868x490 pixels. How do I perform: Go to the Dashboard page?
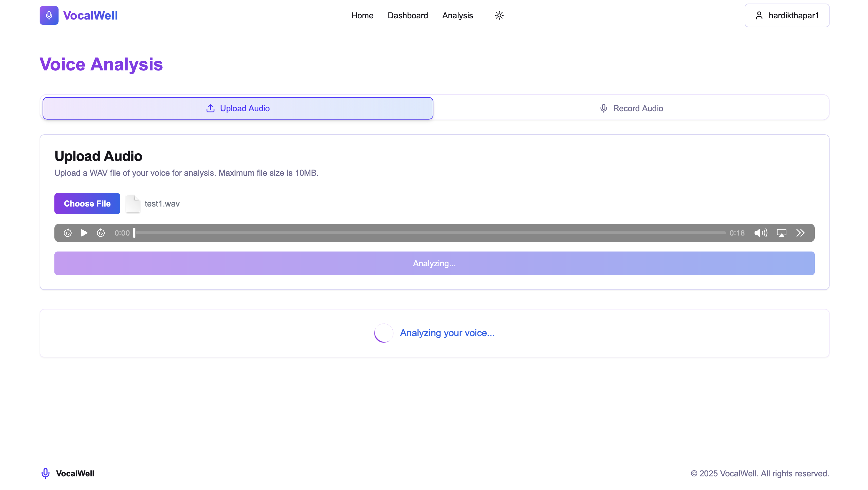coord(408,15)
